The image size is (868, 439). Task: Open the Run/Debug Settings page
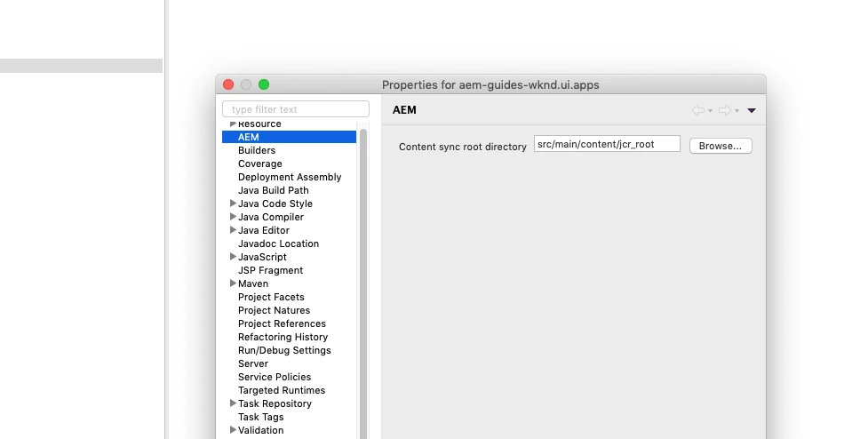284,350
